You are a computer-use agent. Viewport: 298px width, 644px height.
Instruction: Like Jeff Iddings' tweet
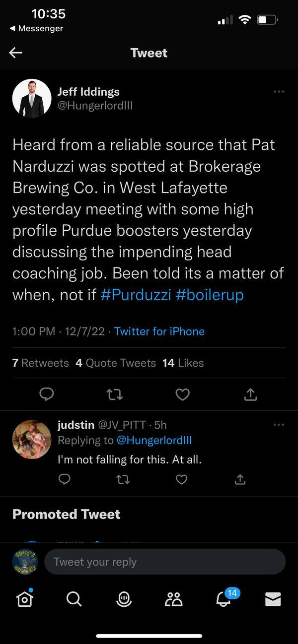(182, 394)
